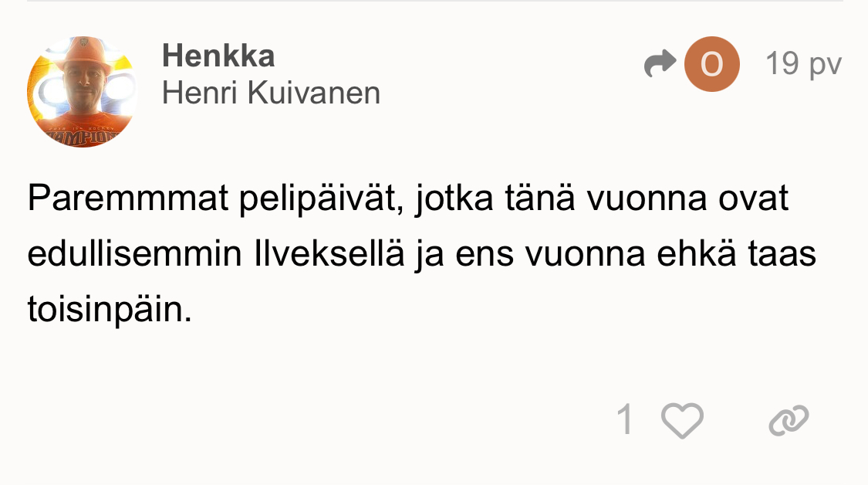Copy the post link via chain icon

789,421
